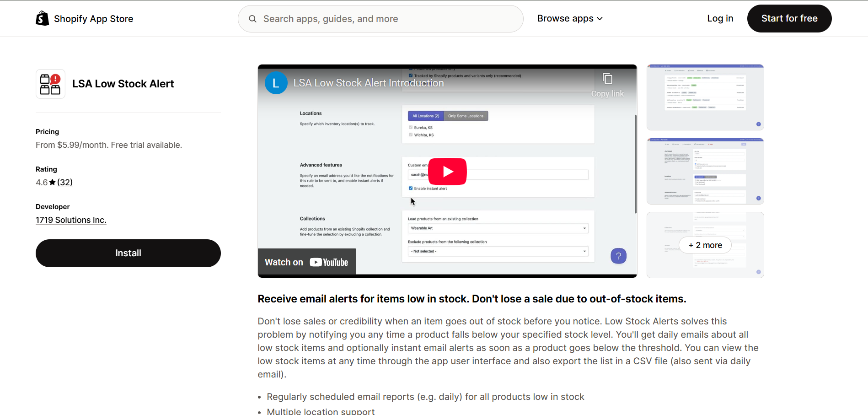Click the Start for free button

click(x=789, y=18)
